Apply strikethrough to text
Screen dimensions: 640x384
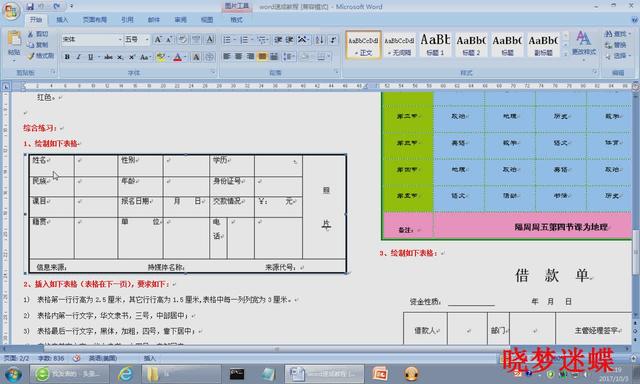(108, 57)
